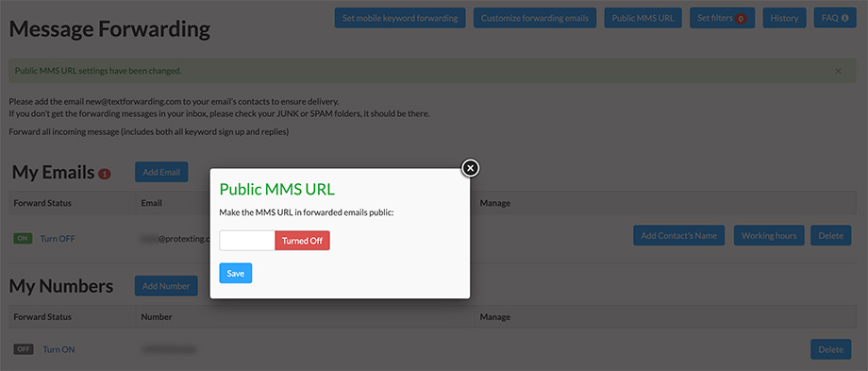This screenshot has height=371, width=868.
Task: Turn OFF email forwarding link
Action: [x=58, y=239]
